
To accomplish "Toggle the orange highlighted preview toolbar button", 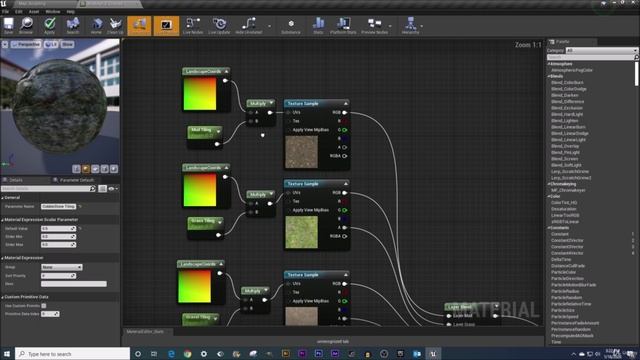I will [139, 25].
